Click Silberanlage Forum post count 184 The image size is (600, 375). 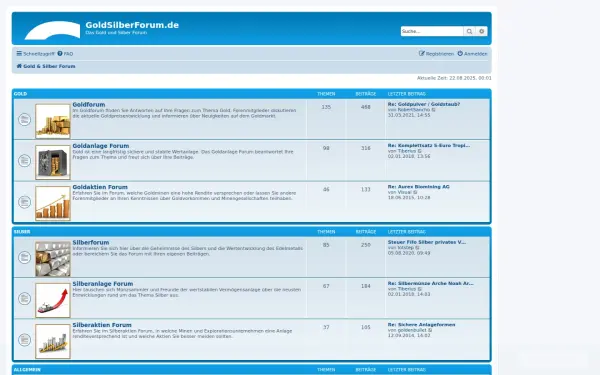[365, 286]
